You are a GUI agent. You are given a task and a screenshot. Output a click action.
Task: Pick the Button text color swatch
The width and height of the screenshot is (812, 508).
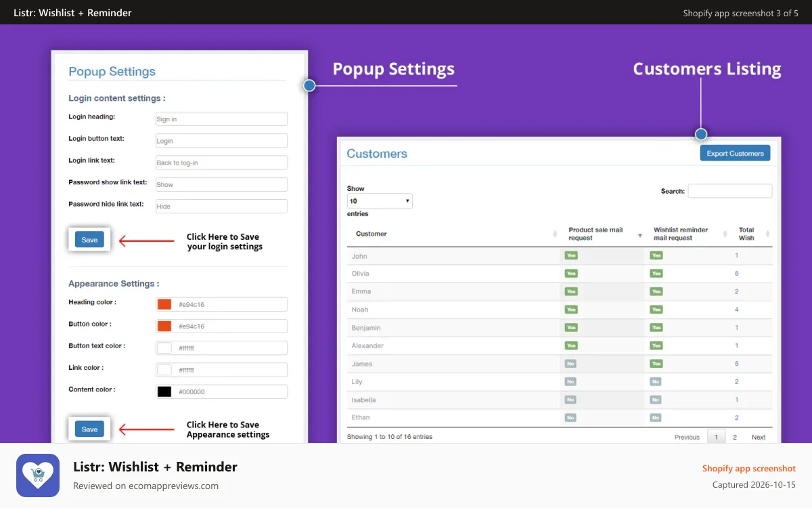pos(164,348)
